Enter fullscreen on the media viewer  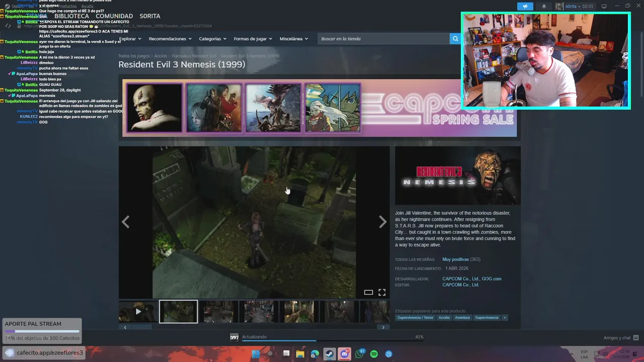(382, 292)
